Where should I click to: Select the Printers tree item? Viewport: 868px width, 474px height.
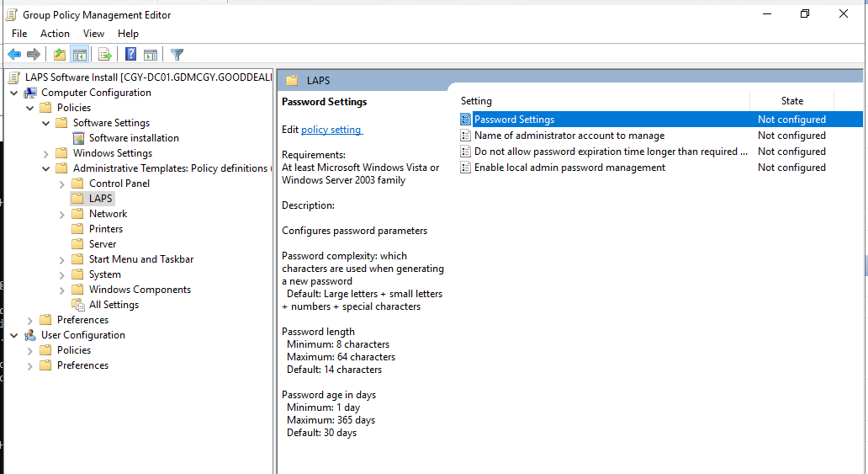(x=106, y=229)
